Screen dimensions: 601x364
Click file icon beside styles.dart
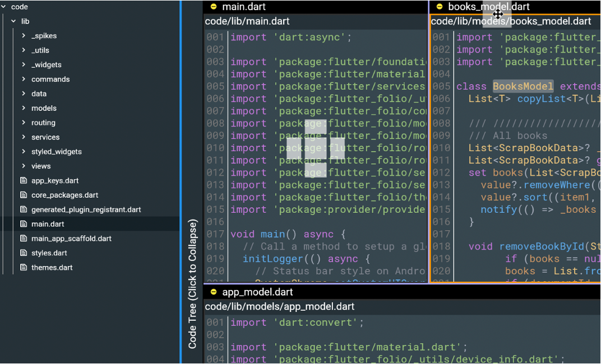pyautogui.click(x=24, y=253)
